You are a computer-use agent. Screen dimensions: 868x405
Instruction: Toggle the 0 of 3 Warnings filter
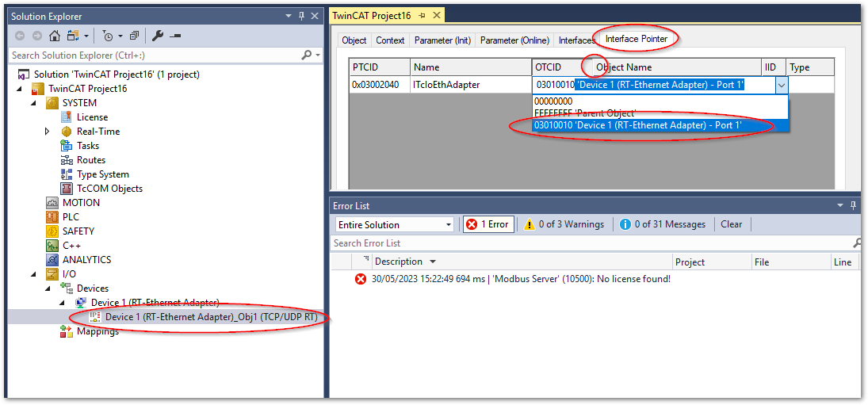coord(564,224)
